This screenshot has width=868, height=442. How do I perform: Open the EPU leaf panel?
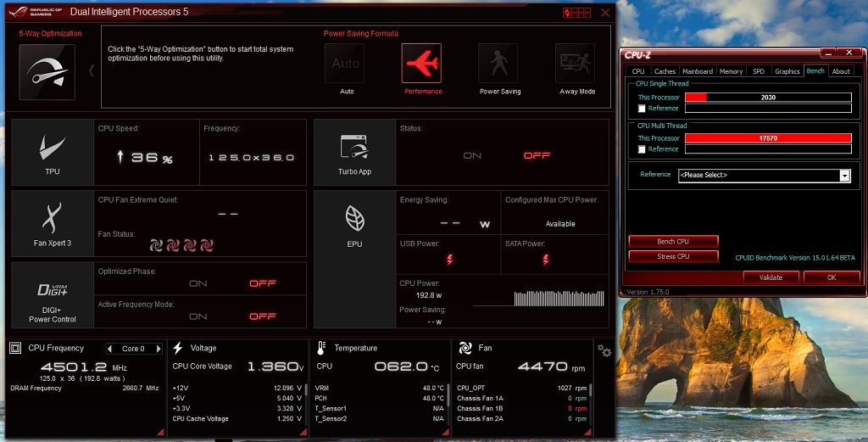pyautogui.click(x=355, y=260)
